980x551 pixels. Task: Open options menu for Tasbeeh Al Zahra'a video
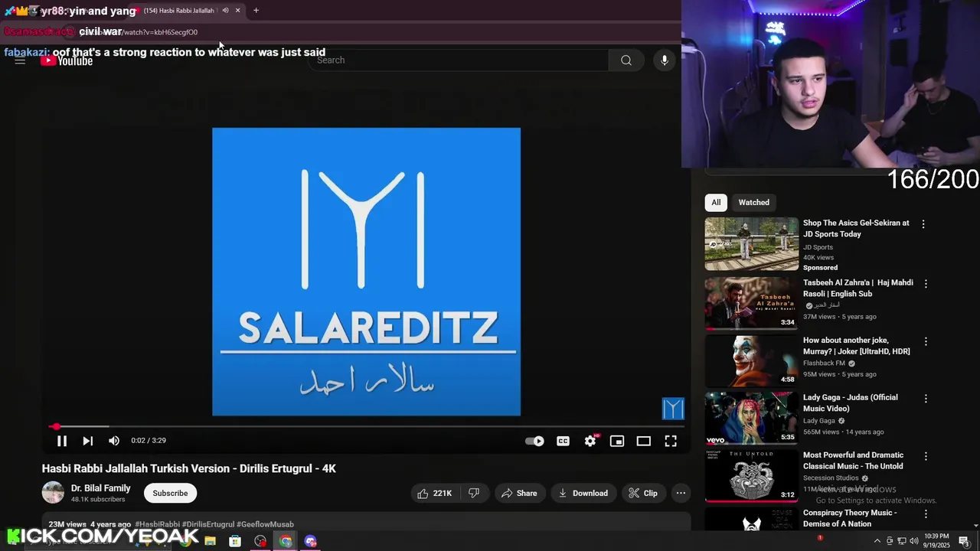pos(926,284)
